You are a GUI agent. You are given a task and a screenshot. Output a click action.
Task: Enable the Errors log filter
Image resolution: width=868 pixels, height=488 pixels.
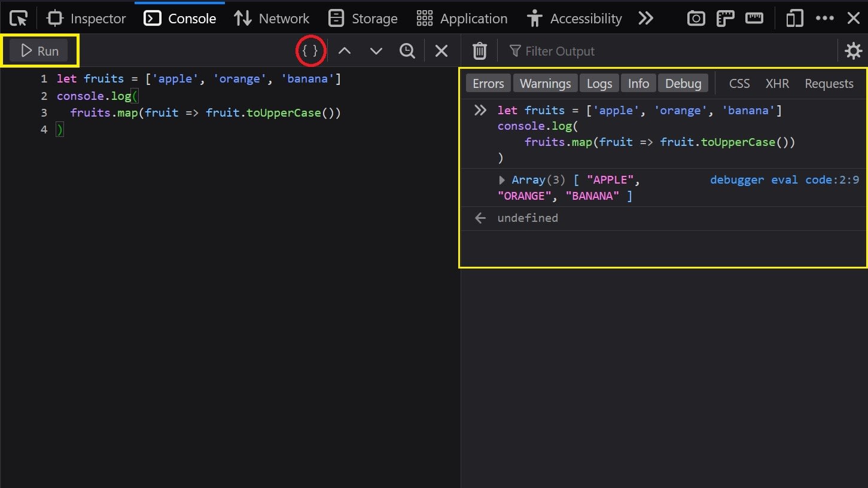pos(488,83)
